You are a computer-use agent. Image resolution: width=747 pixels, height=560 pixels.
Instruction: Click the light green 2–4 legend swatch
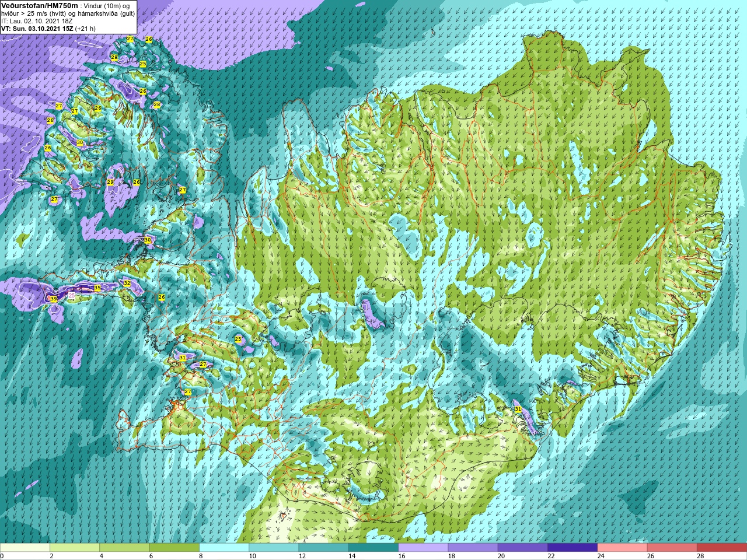coord(75,548)
